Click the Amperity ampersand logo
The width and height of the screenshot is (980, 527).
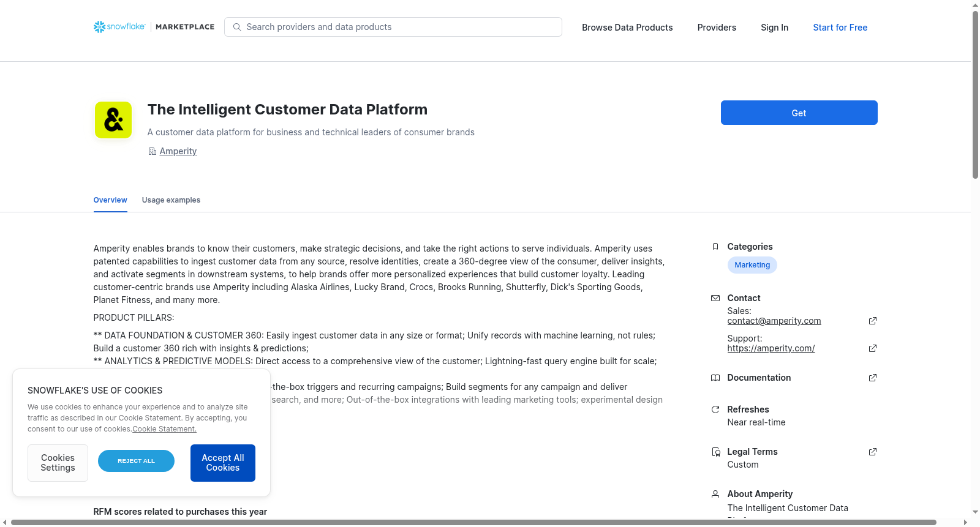(113, 120)
